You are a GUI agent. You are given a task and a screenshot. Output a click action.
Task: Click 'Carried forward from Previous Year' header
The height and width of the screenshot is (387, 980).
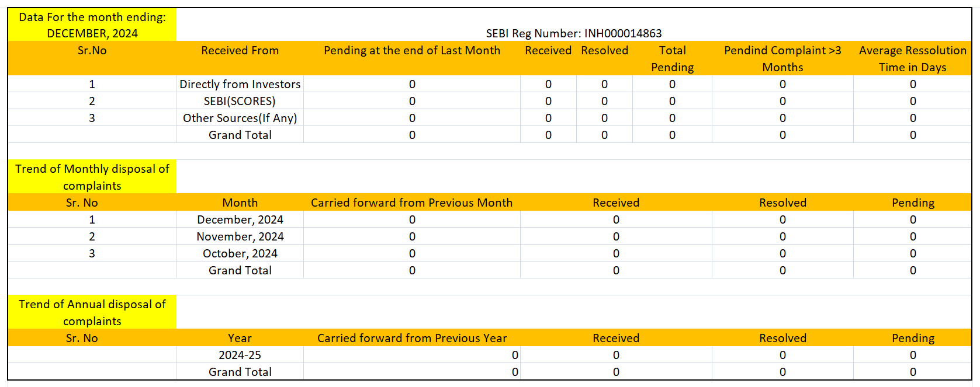coord(412,338)
